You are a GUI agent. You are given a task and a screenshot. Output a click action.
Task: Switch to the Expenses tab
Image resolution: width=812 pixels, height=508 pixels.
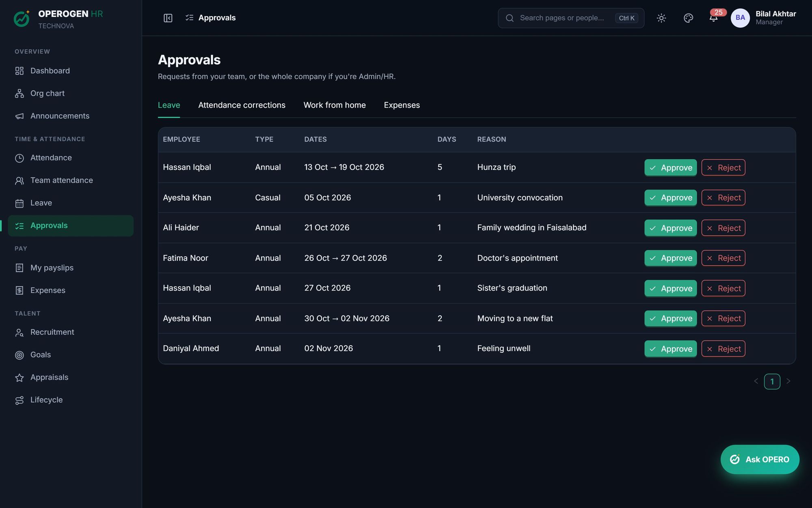pos(402,105)
